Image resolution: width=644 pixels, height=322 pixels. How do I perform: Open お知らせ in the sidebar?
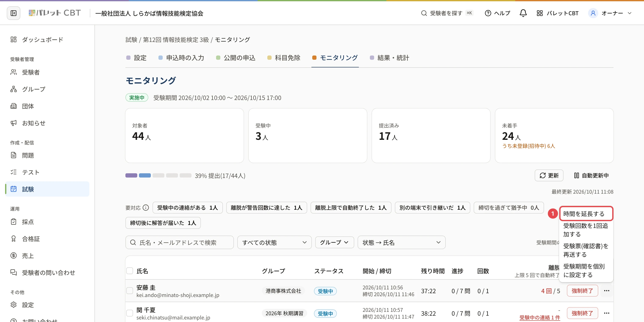click(47, 123)
